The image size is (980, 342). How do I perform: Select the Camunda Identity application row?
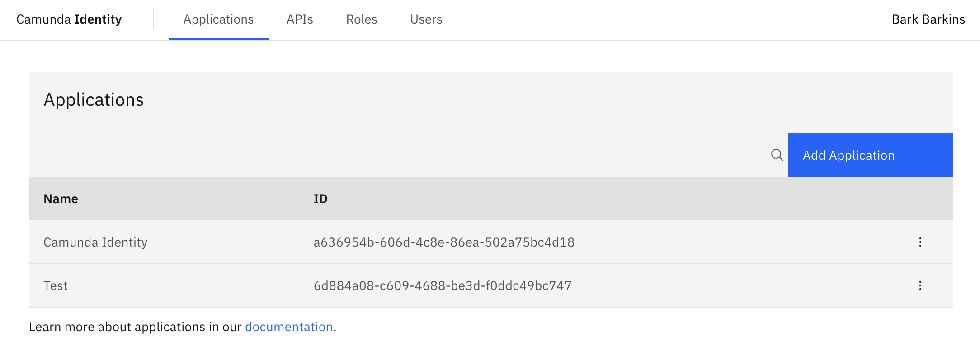(95, 242)
